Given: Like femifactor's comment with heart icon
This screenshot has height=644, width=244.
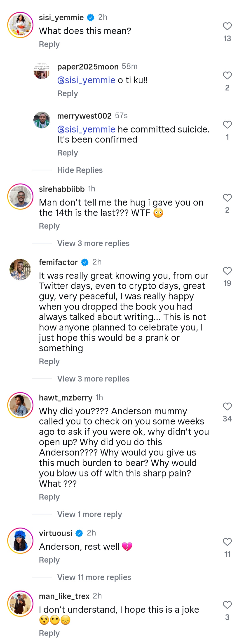Looking at the screenshot, I should (x=227, y=271).
